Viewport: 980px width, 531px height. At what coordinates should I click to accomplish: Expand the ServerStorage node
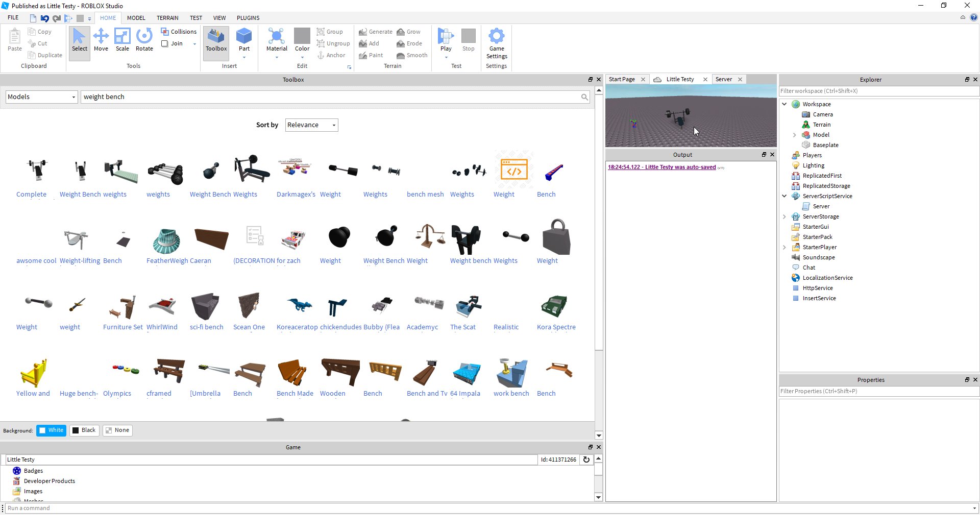click(x=785, y=216)
